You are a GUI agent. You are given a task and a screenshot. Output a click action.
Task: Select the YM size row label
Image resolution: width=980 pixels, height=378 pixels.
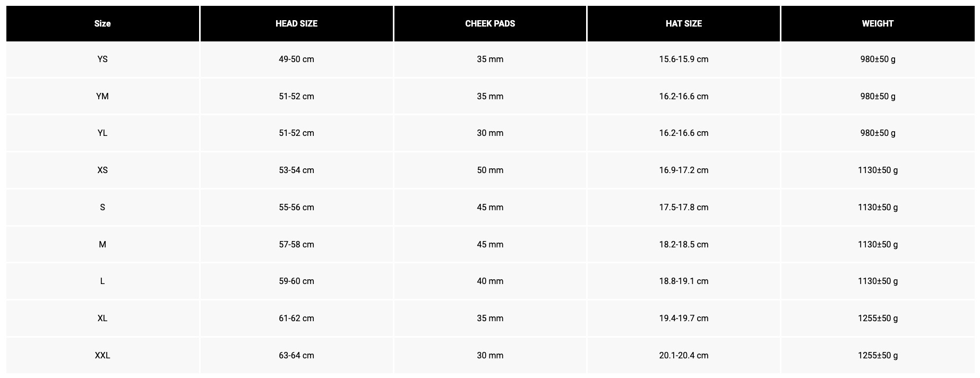pos(102,96)
